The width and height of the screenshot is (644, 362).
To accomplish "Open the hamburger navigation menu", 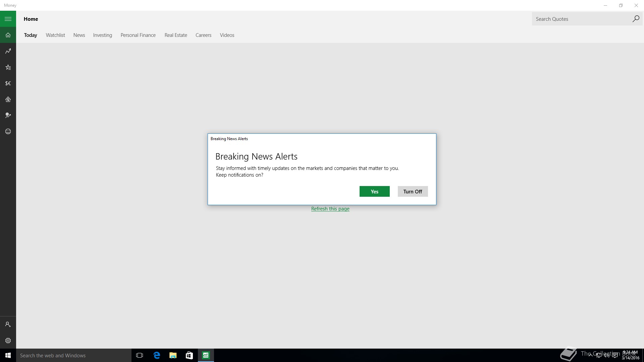I will click(8, 19).
